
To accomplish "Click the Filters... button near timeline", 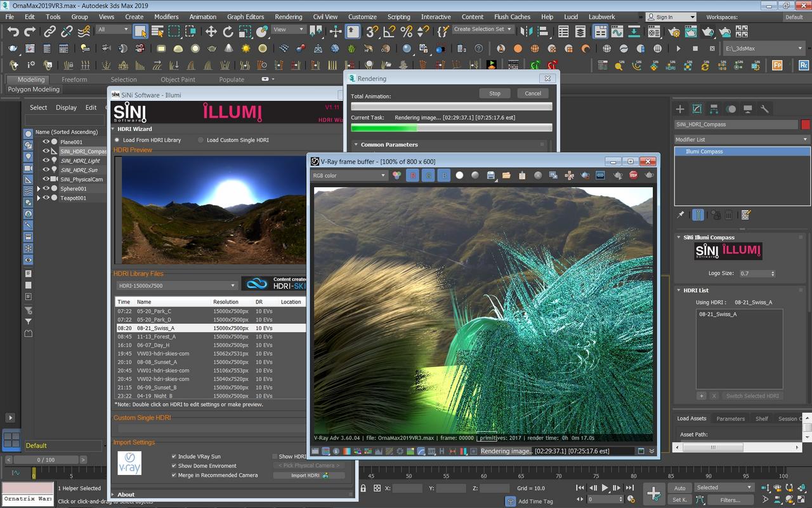I will (730, 500).
